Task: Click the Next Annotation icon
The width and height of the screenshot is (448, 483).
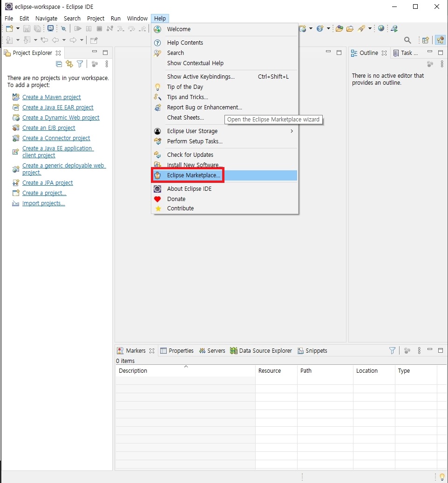Action: click(x=10, y=40)
